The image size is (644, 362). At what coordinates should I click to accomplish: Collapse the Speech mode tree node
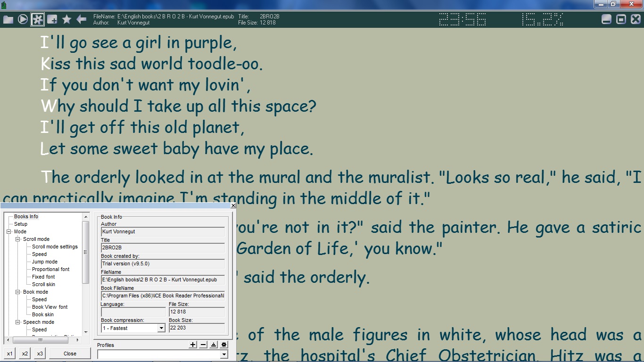click(x=18, y=322)
